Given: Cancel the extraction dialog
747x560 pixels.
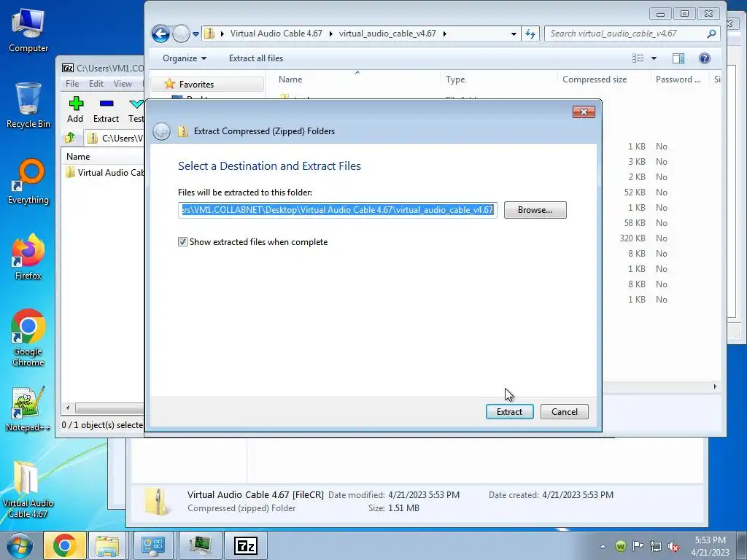Looking at the screenshot, I should (564, 411).
